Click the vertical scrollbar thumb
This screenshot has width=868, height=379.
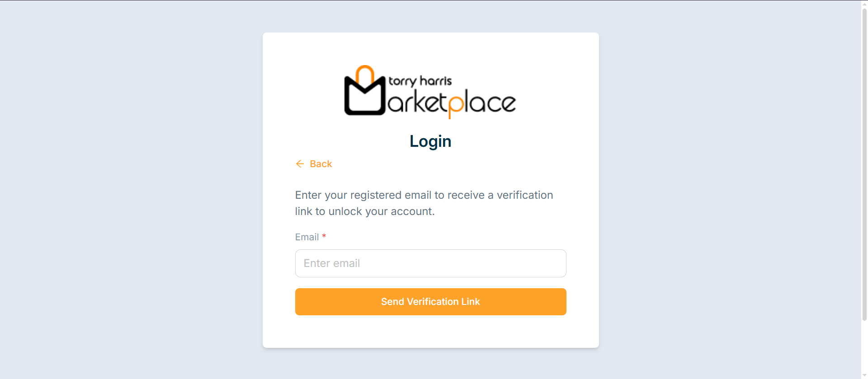(864, 164)
